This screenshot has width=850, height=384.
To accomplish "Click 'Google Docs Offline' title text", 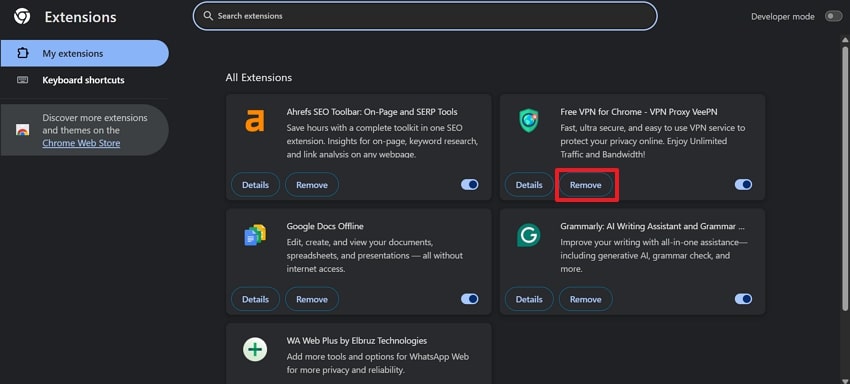I will [325, 226].
